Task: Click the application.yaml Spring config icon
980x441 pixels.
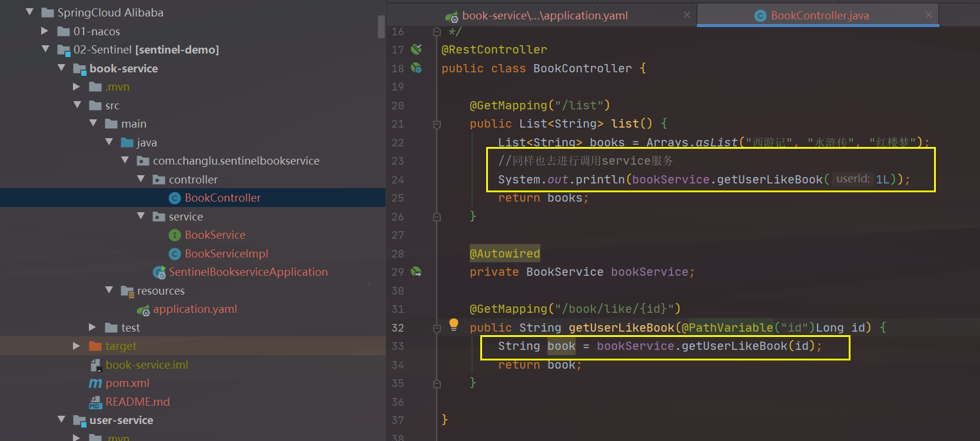Action: 143,309
